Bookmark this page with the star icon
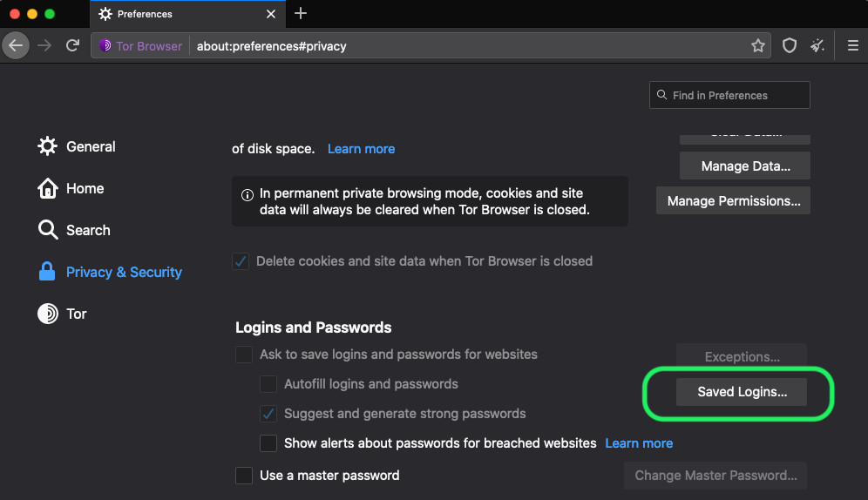The width and height of the screenshot is (868, 500). (758, 46)
